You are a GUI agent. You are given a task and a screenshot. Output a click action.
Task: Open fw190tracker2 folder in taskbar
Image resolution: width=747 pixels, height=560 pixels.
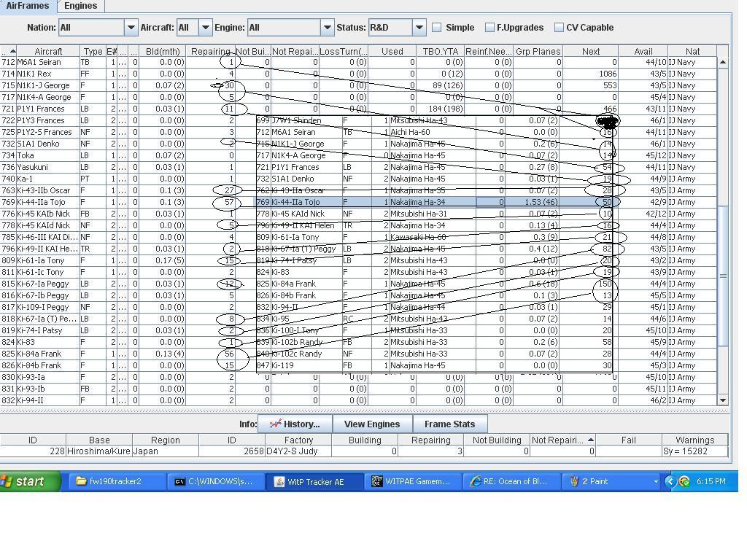coord(117,481)
